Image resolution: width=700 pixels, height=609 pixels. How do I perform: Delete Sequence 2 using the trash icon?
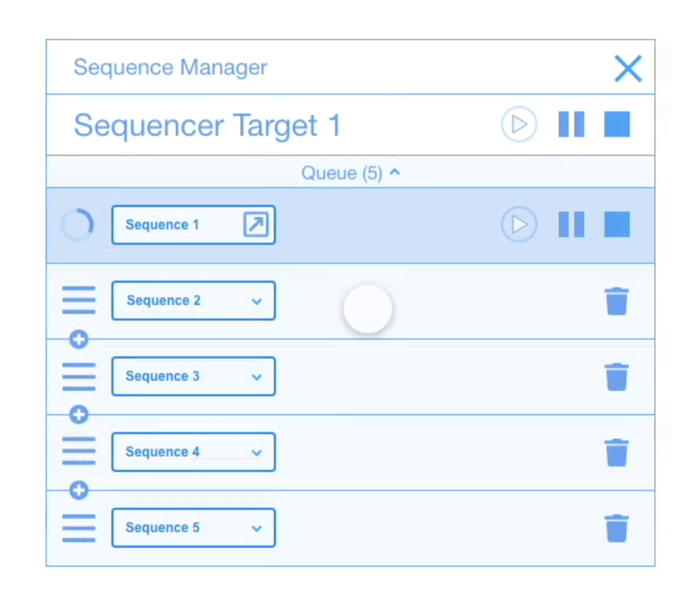click(617, 301)
